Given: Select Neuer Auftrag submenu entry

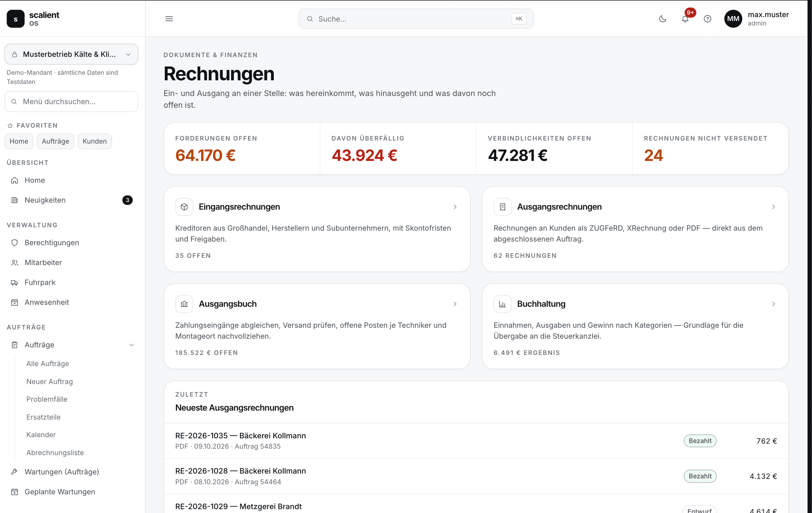Looking at the screenshot, I should (49, 382).
